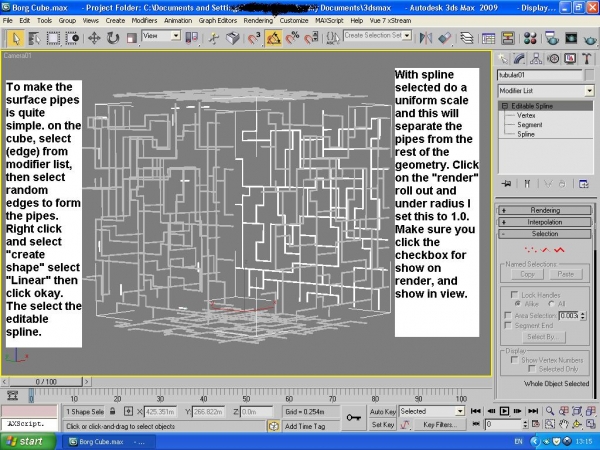This screenshot has width=600, height=450.
Task: Open Curve Editor from the toolbar
Action: pyautogui.click(x=488, y=38)
